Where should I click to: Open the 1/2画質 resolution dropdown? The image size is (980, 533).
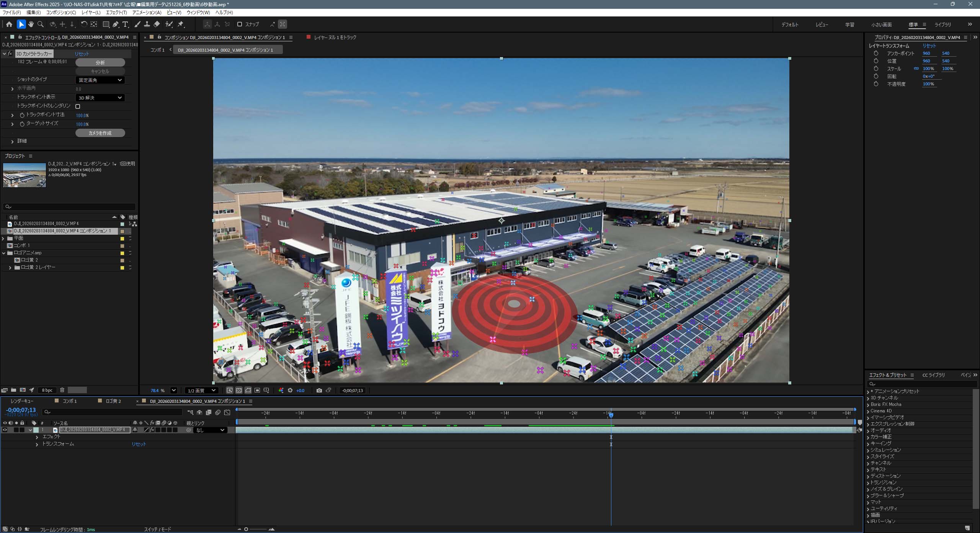point(202,391)
